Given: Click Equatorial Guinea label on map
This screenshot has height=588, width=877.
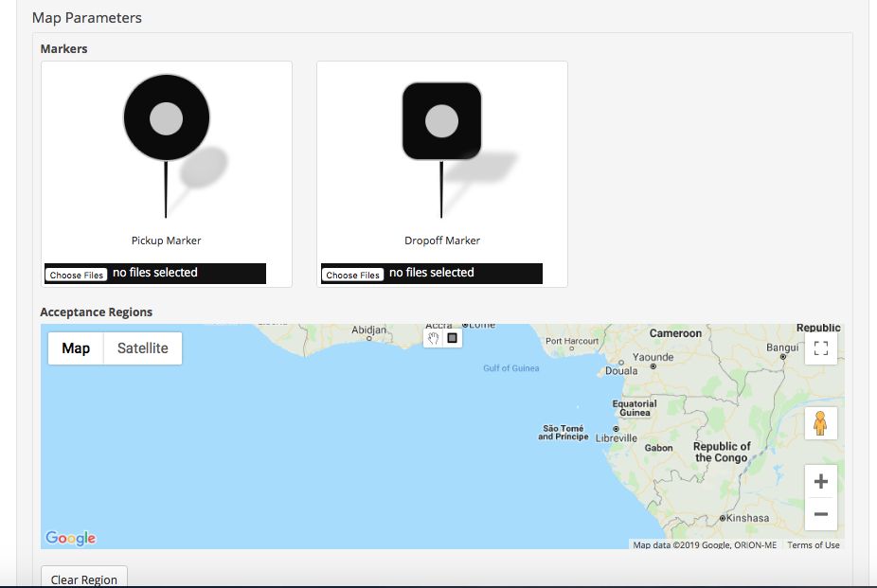Looking at the screenshot, I should coord(635,408).
